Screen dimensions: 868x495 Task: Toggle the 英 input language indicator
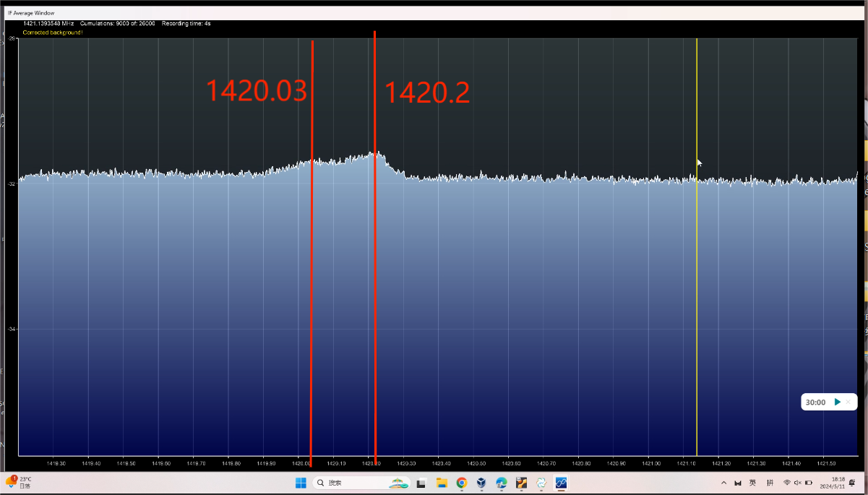pos(752,483)
